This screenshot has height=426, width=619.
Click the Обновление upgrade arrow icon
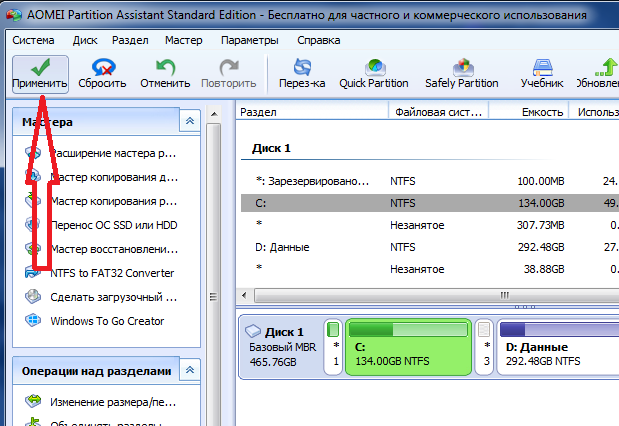point(607,67)
